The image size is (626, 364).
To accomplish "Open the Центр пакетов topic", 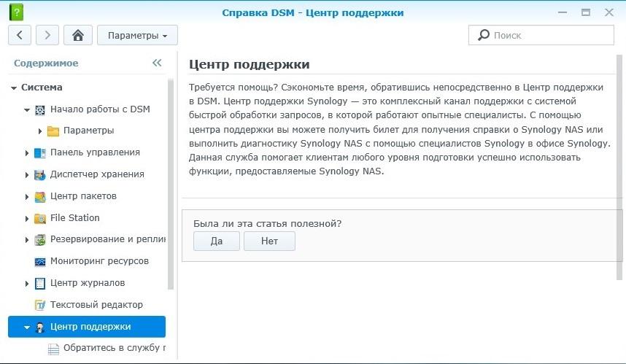I will 83,196.
